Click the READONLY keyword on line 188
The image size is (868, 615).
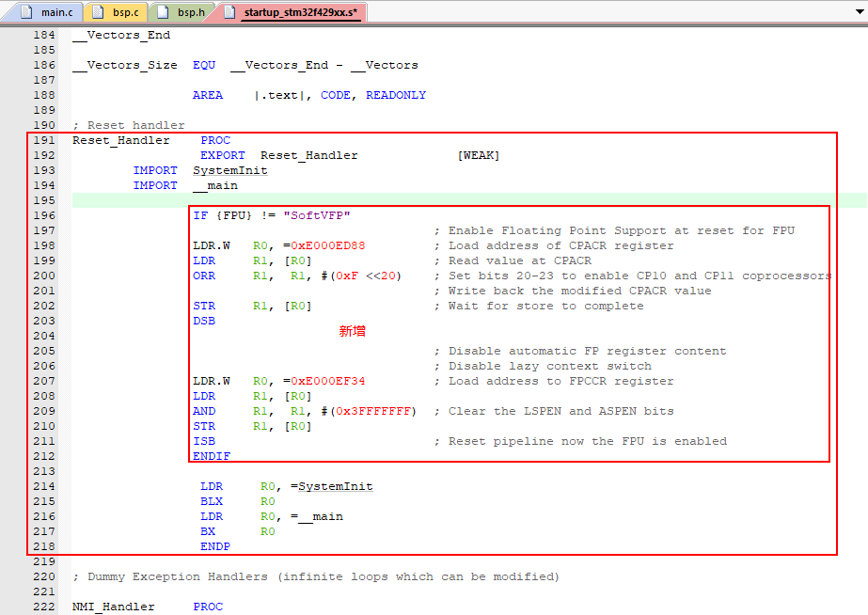coord(396,95)
